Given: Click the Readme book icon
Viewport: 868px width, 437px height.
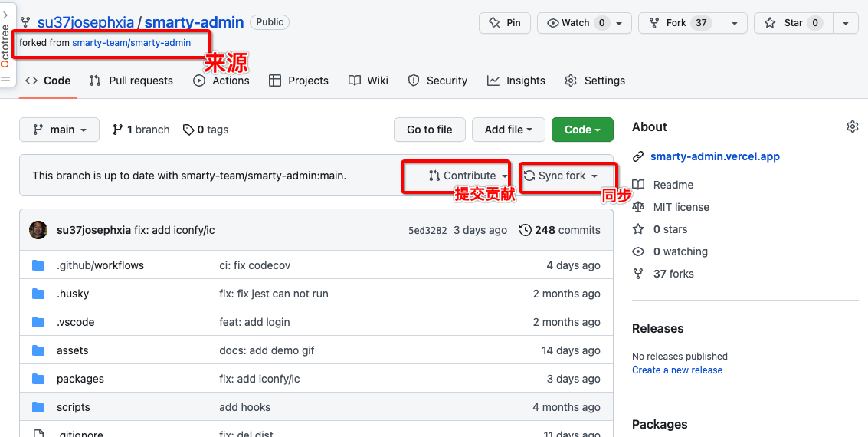Looking at the screenshot, I should pyautogui.click(x=638, y=185).
